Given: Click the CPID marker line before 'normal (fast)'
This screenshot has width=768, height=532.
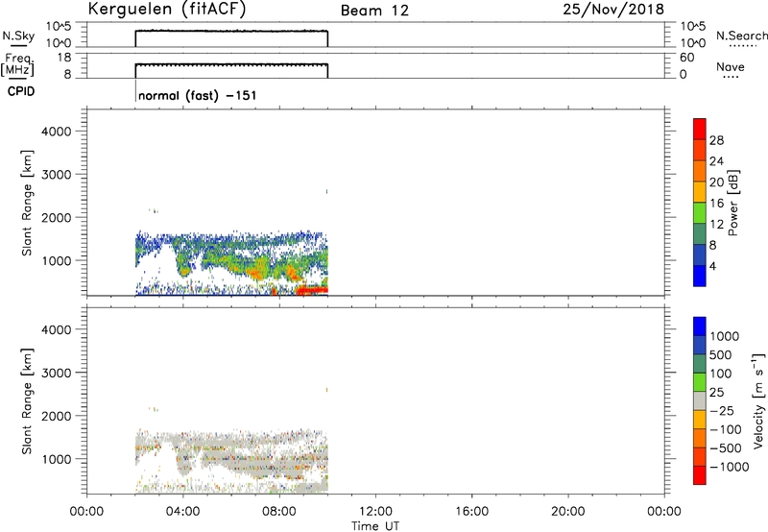Looking at the screenshot, I should tap(135, 91).
